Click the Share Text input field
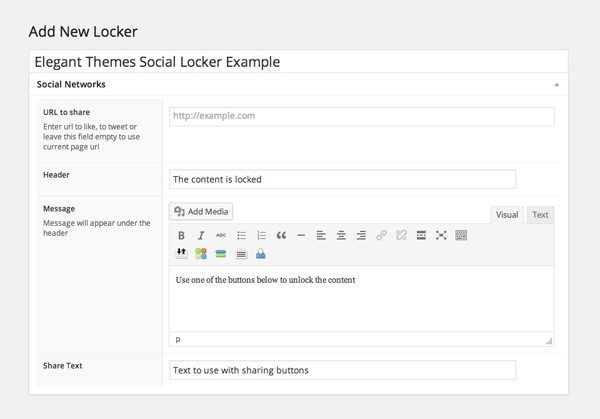600x419 pixels. (x=343, y=370)
